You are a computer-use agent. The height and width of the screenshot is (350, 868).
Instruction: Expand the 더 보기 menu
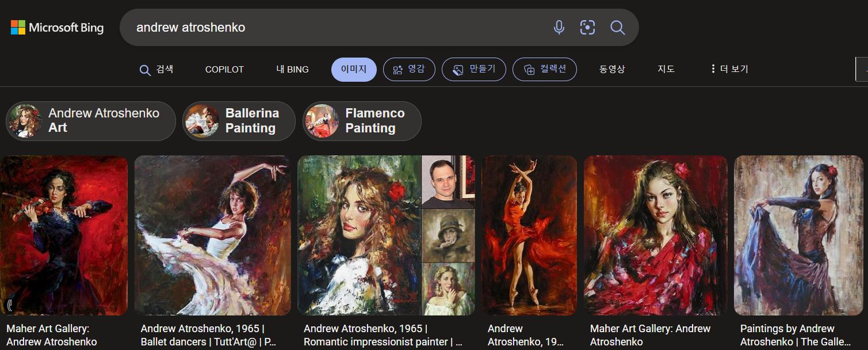pos(729,70)
